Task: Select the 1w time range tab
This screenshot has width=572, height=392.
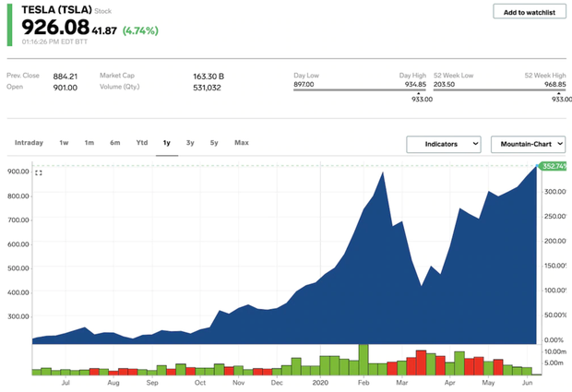Action: click(64, 143)
